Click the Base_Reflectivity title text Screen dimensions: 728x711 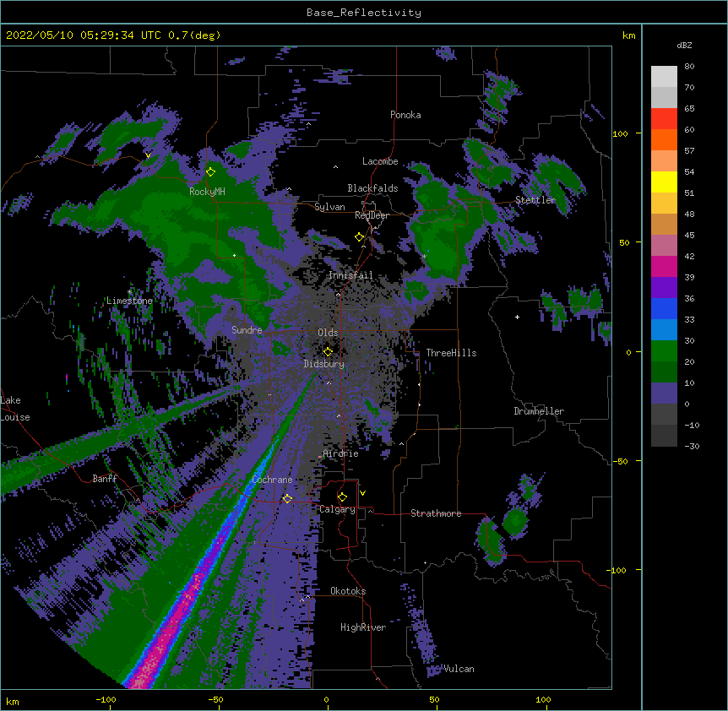coord(364,13)
